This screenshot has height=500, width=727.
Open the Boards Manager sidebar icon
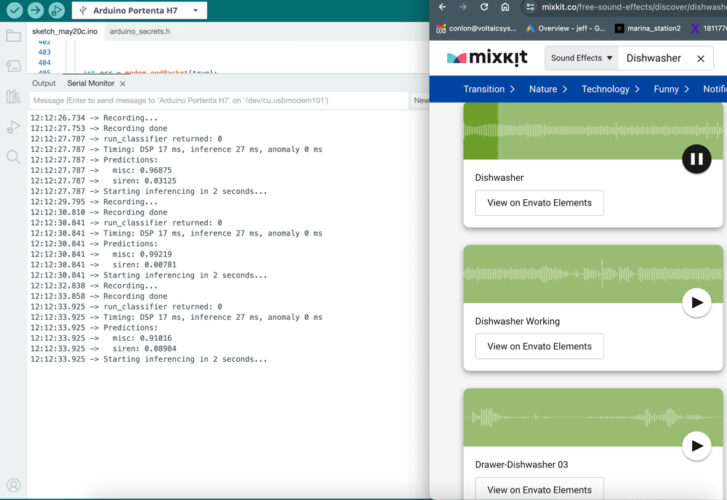[13, 66]
